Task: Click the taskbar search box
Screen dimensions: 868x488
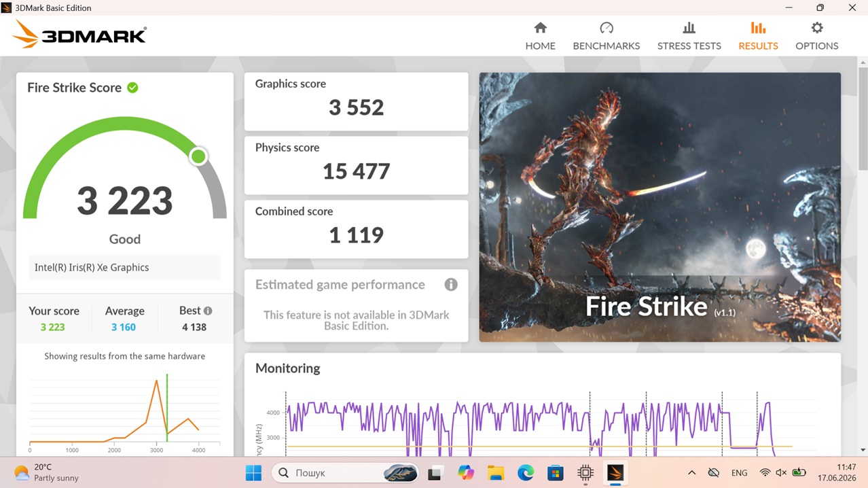Action: point(344,472)
